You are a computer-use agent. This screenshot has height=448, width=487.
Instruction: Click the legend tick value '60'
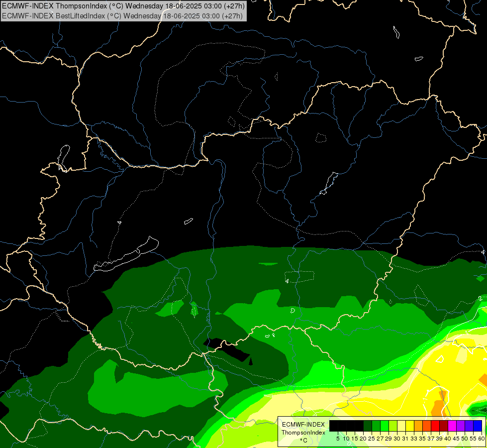pos(481,439)
